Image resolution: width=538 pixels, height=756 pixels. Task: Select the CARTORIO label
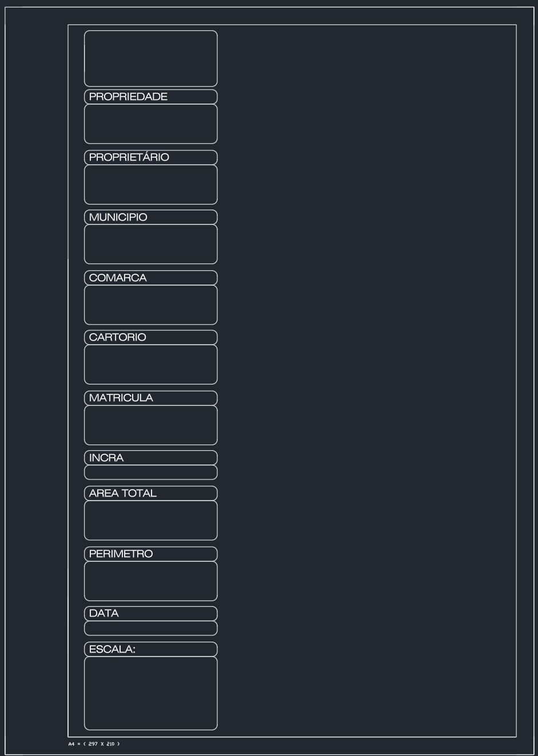[x=118, y=337]
